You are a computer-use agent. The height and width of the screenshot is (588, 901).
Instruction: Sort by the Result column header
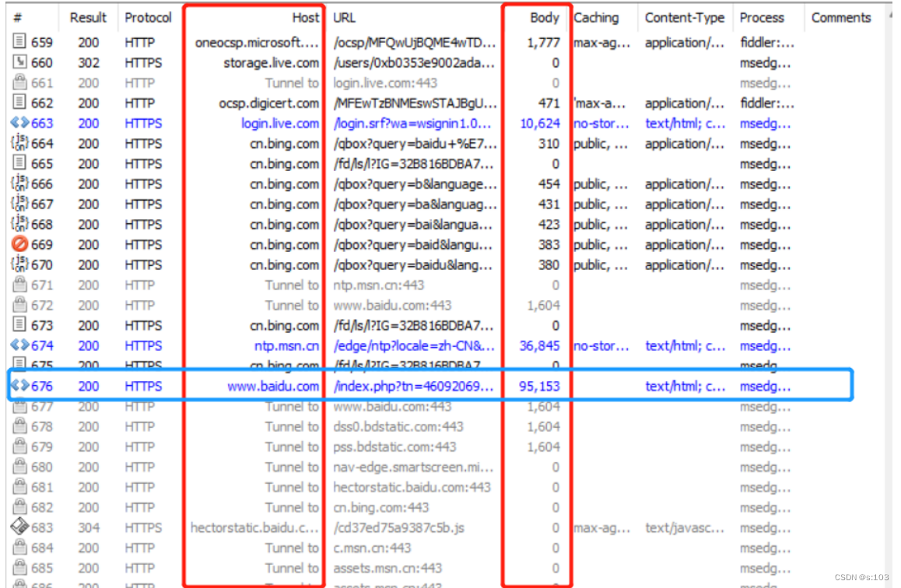coord(88,18)
